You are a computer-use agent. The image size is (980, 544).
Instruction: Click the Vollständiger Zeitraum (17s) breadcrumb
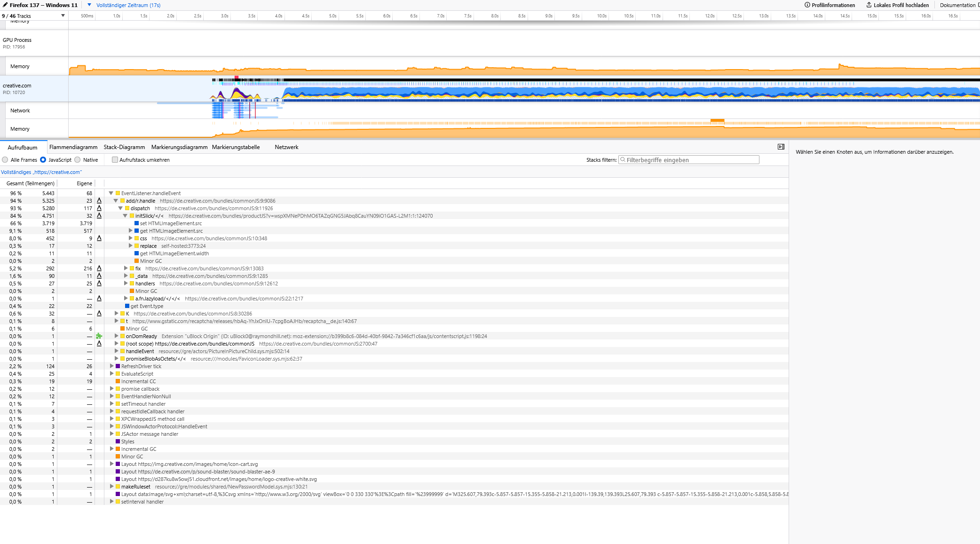coord(128,5)
